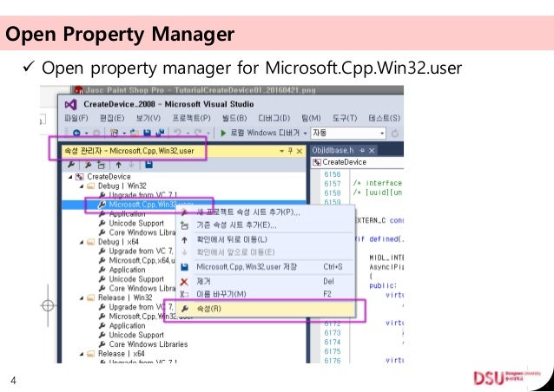Click the add existing property sheet icon
Image resolution: width=554 pixels, height=392 pixels.
tap(102, 165)
